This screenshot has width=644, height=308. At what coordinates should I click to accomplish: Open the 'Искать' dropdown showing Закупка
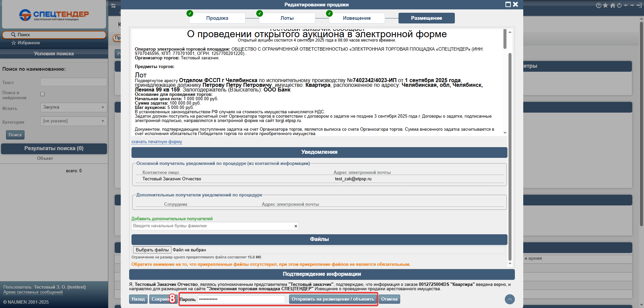[x=73, y=107]
